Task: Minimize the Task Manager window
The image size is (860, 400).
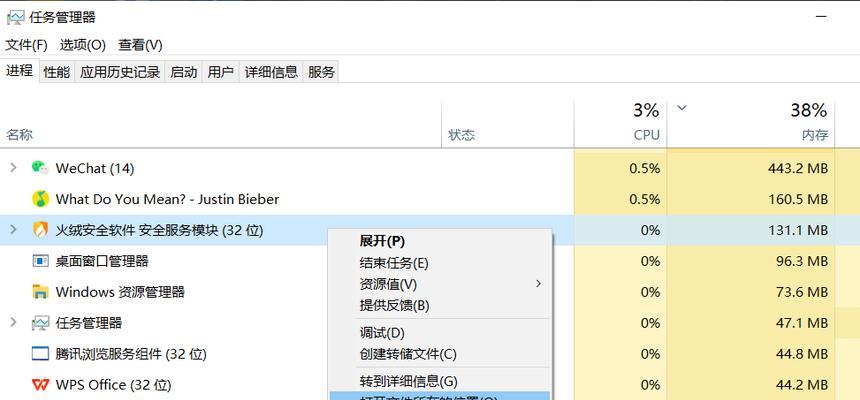Action: point(821,17)
